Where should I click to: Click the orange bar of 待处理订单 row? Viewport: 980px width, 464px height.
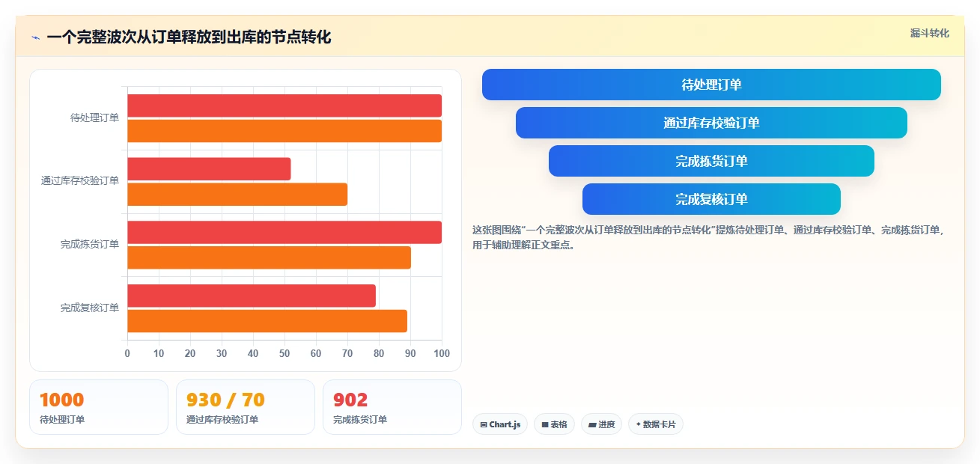[284, 131]
